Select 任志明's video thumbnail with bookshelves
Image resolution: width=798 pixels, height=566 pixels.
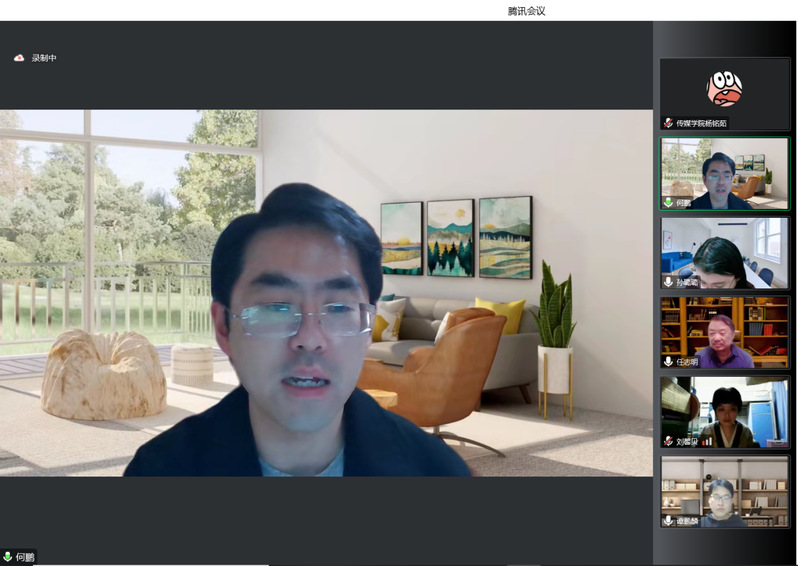pyautogui.click(x=724, y=330)
